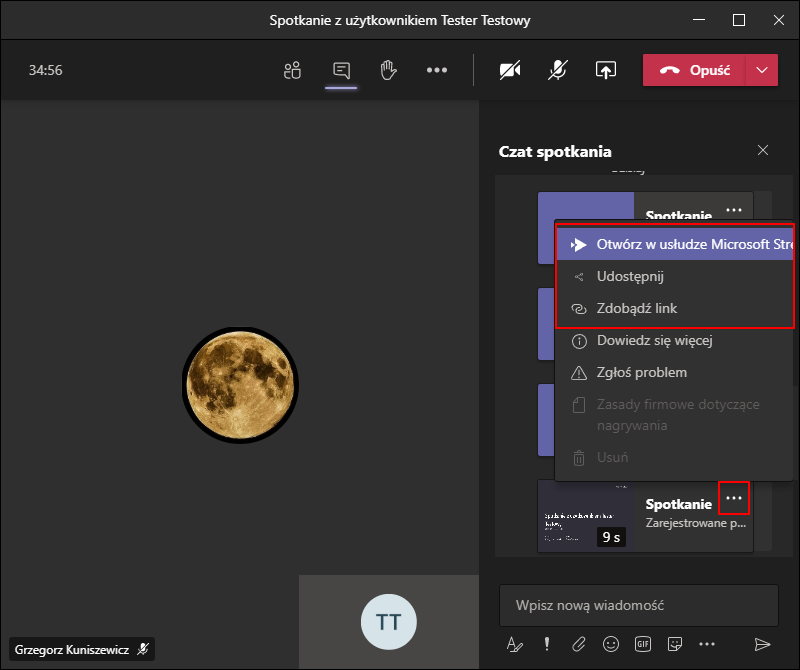Open more options for the 9 s recording
The width and height of the screenshot is (800, 670).
click(x=734, y=498)
